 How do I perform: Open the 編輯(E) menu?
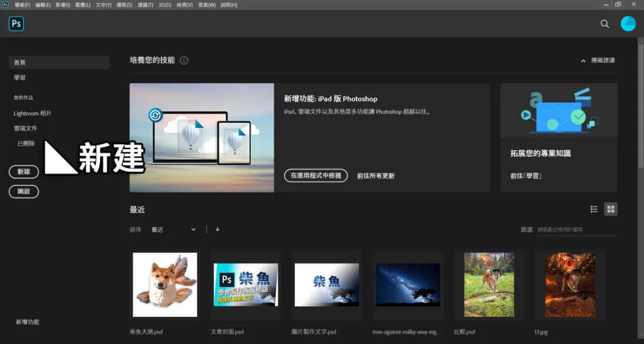[x=43, y=5]
